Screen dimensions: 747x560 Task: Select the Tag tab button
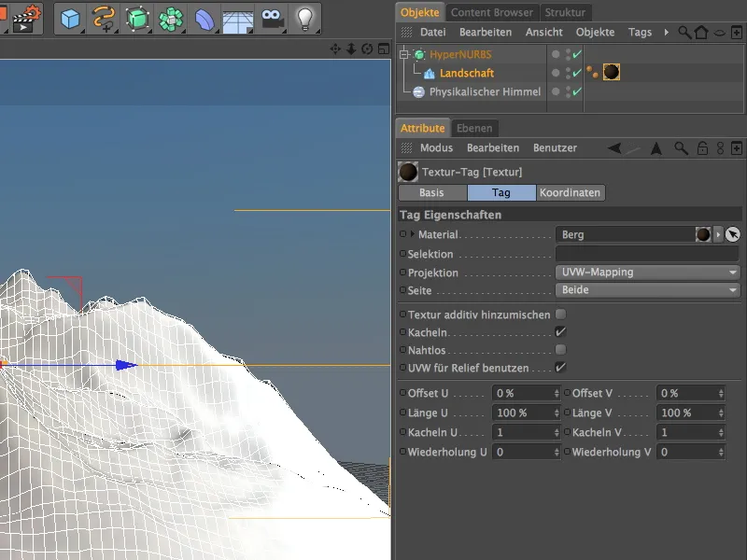click(501, 192)
